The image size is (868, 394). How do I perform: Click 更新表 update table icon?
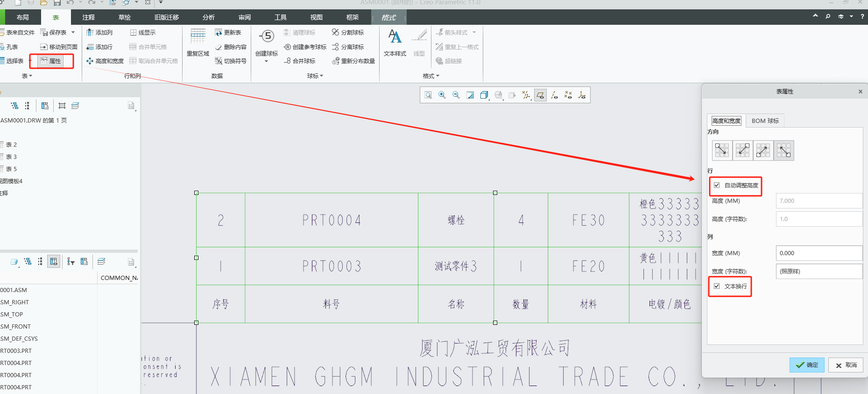point(219,32)
